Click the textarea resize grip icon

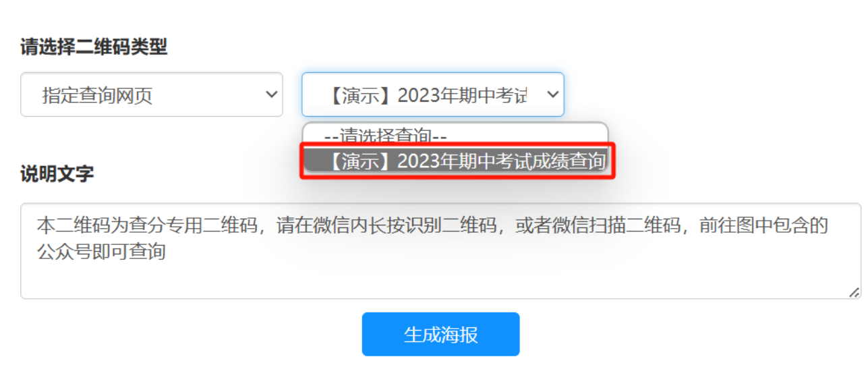[854, 292]
